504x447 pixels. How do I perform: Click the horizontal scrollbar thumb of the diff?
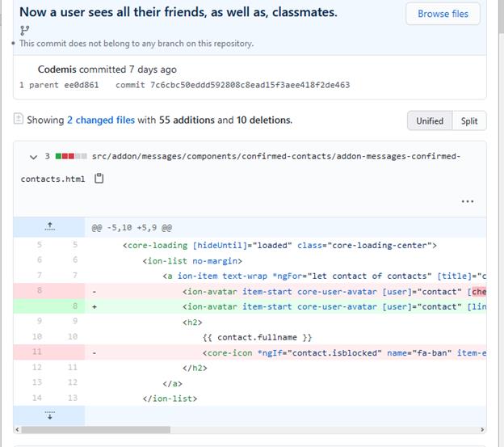pyautogui.click(x=95, y=430)
